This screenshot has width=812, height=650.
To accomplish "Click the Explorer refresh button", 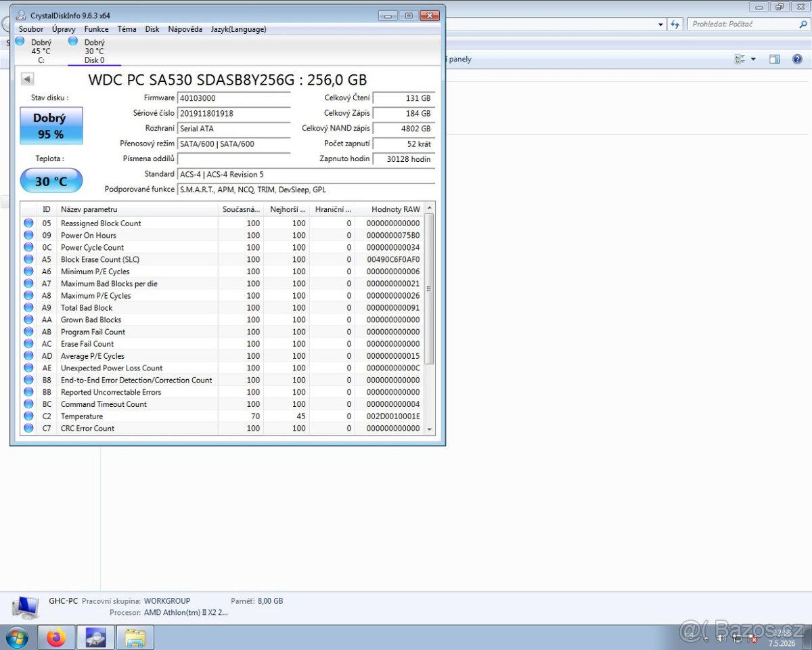I will 675,24.
